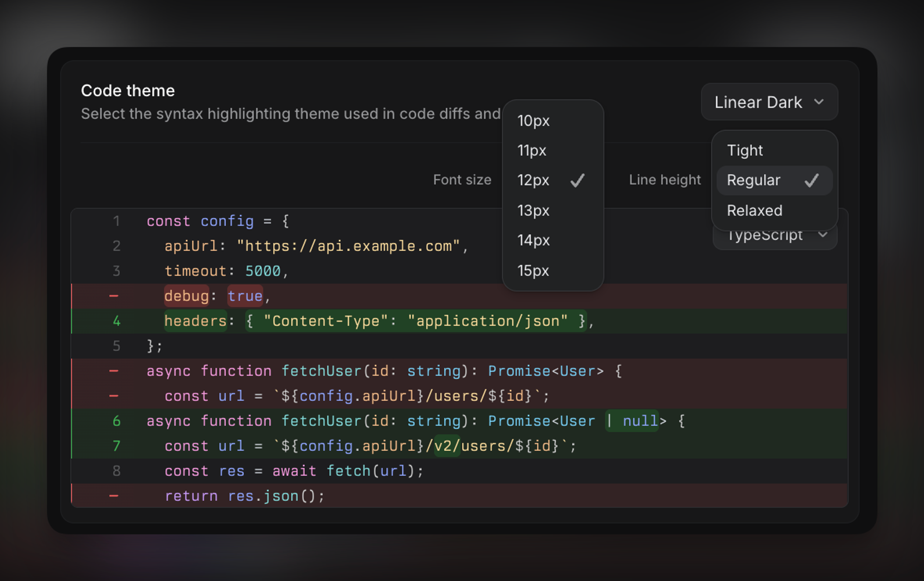The image size is (924, 581).
Task: Choose Regular line height option
Action: [x=774, y=180]
